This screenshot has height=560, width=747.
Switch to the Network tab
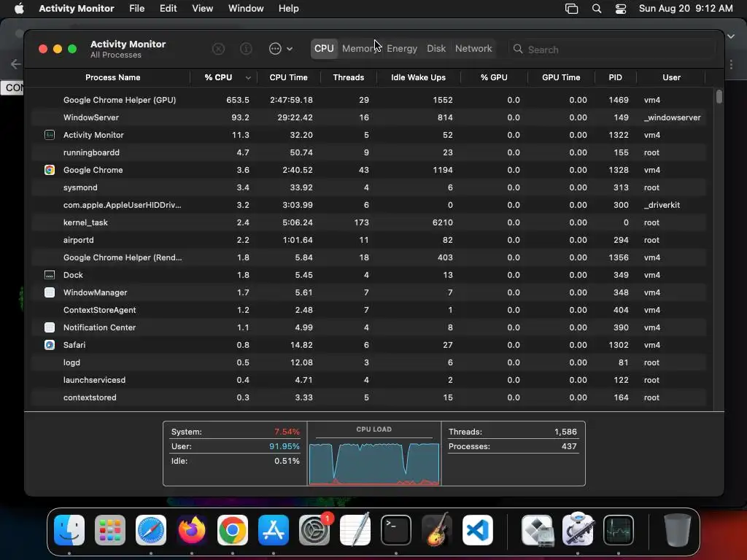(x=473, y=49)
